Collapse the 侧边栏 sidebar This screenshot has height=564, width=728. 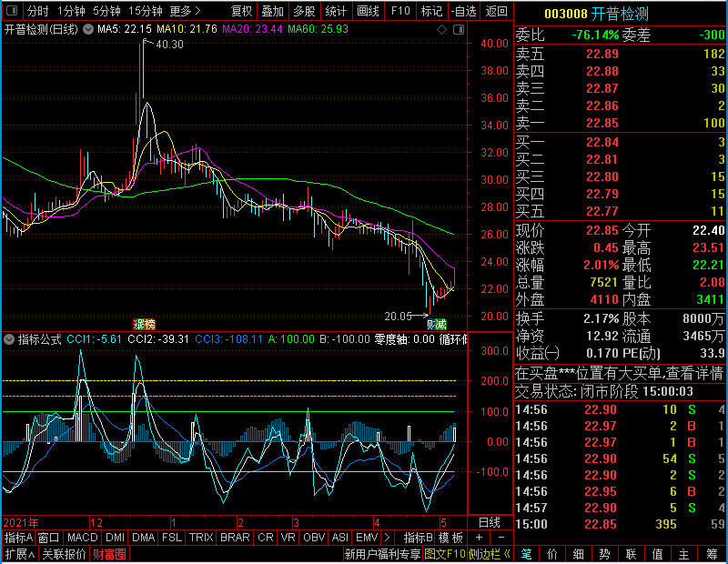coord(489,554)
